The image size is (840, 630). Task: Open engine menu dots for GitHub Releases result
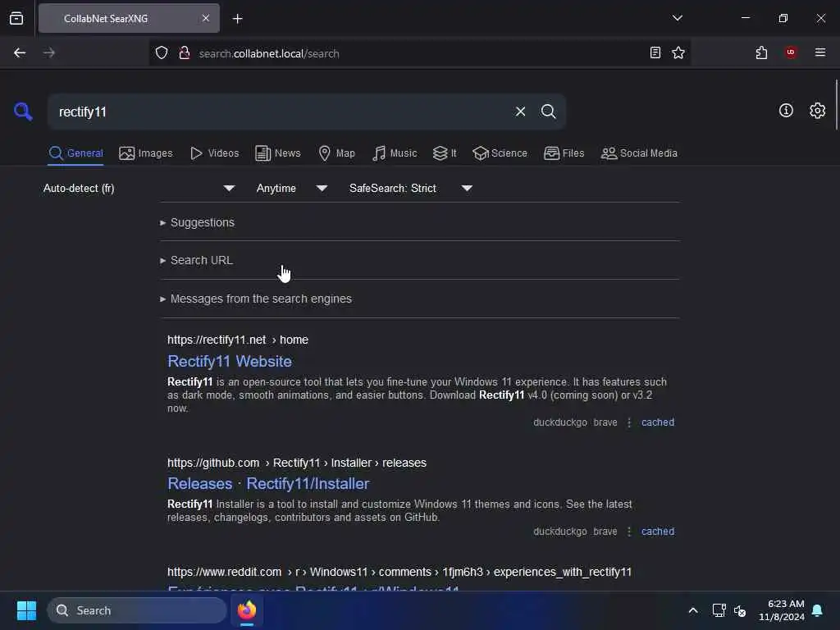tap(629, 532)
